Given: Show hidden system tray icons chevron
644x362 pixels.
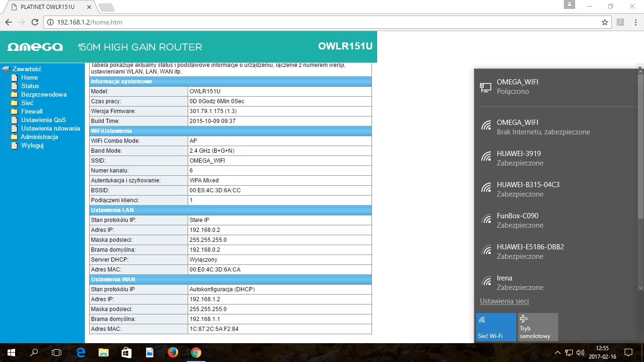Looking at the screenshot, I should tap(558, 353).
